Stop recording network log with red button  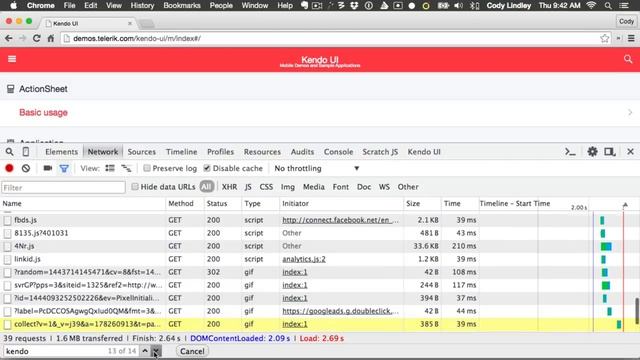coord(9,168)
